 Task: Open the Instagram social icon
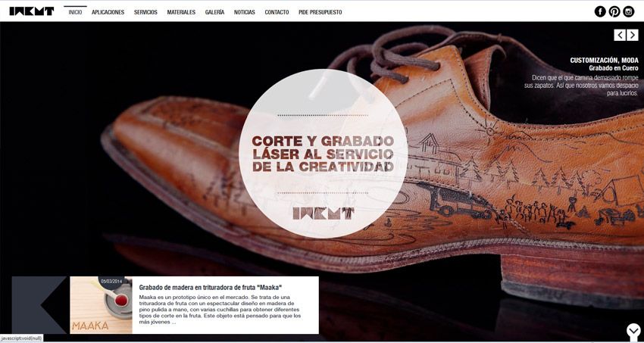point(629,11)
